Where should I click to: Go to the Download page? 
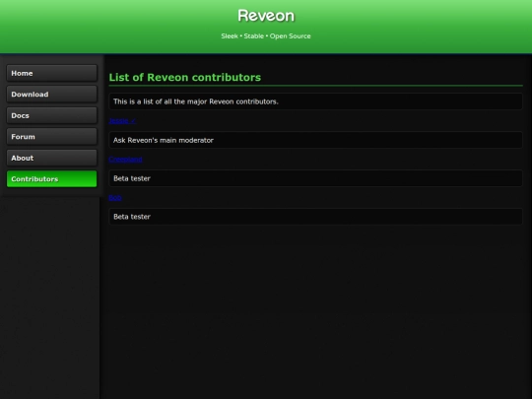pyautogui.click(x=51, y=94)
